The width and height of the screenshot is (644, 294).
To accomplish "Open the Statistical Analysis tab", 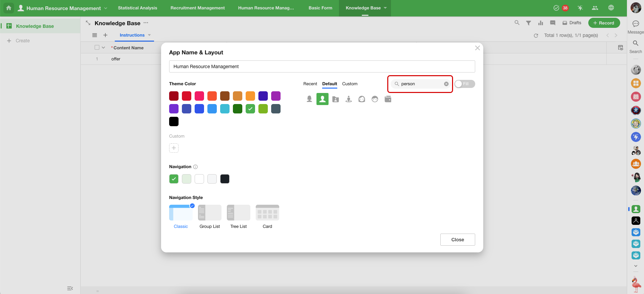I will click(137, 8).
